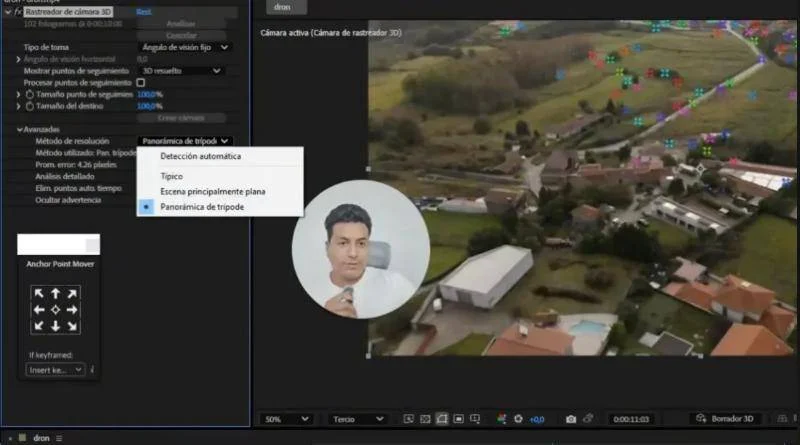Click the stopwatch for Tamaño del destino
Image resolution: width=800 pixels, height=445 pixels.
point(30,106)
